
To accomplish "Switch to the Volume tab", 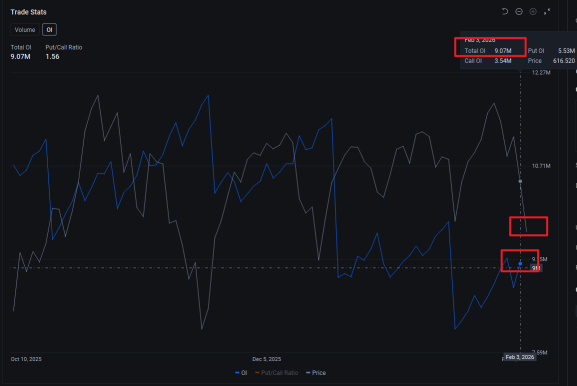I will coord(25,30).
